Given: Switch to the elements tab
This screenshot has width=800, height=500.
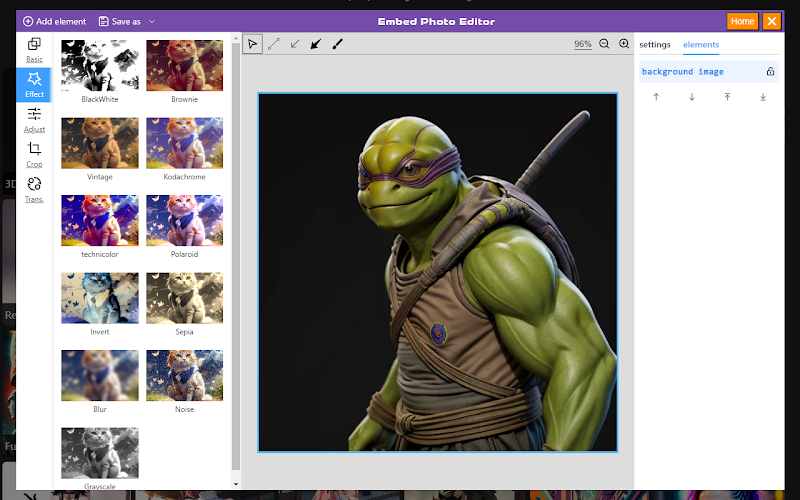Looking at the screenshot, I should [x=701, y=44].
